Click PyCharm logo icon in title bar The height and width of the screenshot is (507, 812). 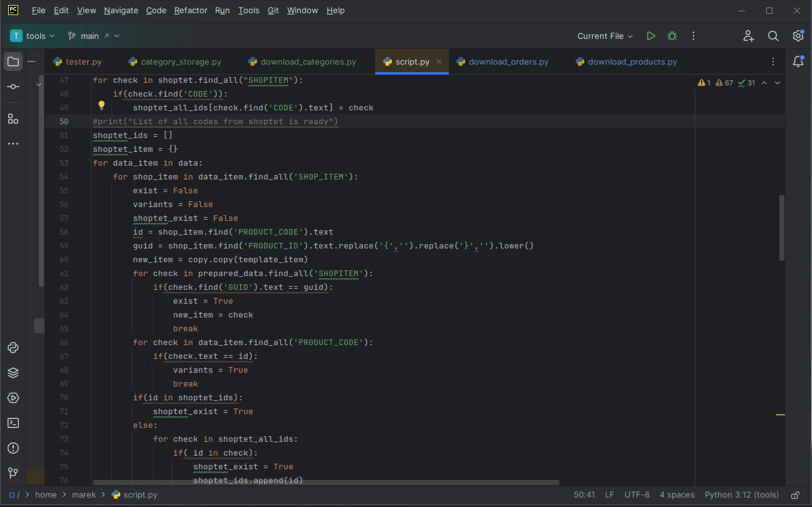point(13,10)
